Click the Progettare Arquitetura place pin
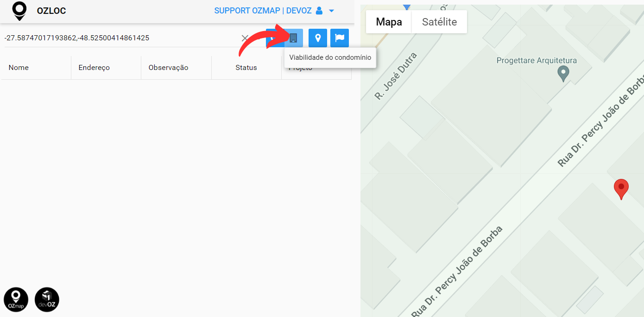The image size is (644, 317). click(563, 74)
